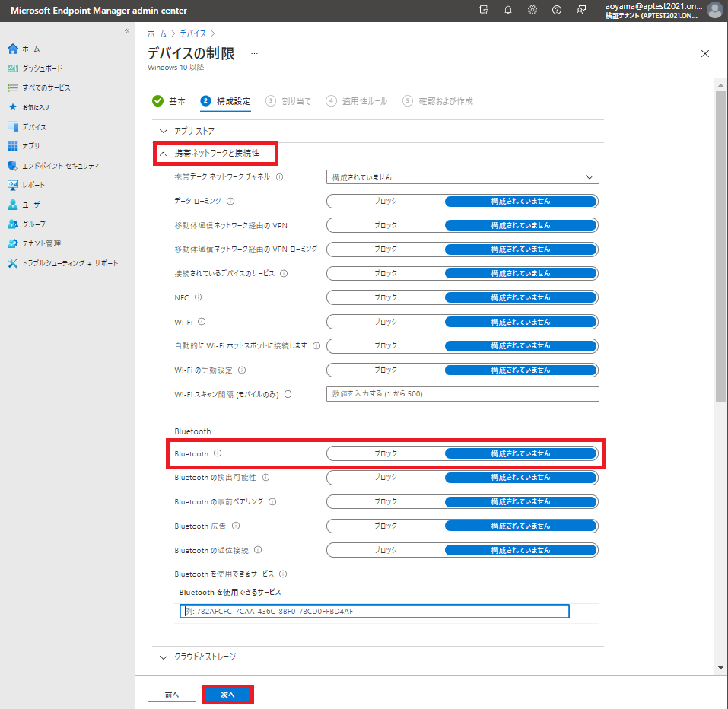The height and width of the screenshot is (709, 728).
Task: Click the トラブルシューティング + サポート tools icon
Action: click(13, 263)
